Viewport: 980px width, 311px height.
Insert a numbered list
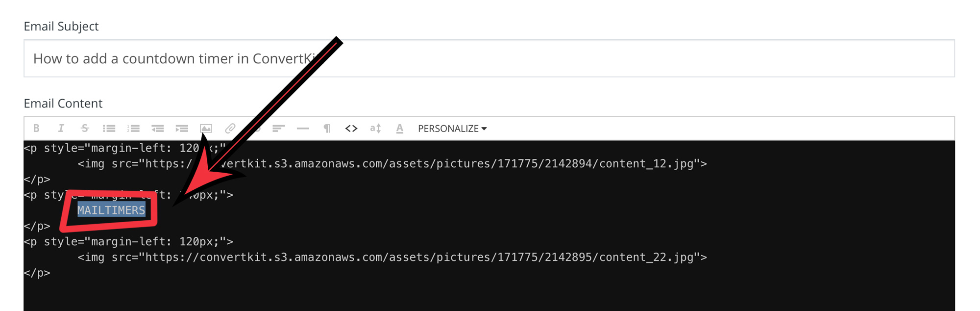(133, 129)
